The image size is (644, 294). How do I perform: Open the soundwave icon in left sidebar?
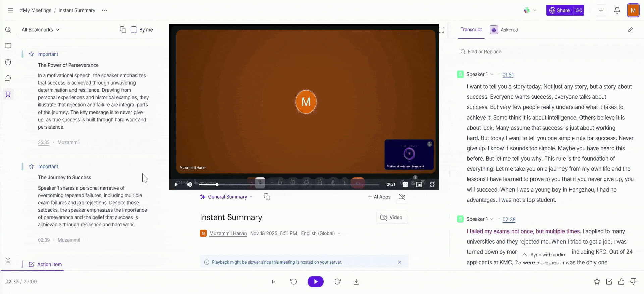point(8,62)
